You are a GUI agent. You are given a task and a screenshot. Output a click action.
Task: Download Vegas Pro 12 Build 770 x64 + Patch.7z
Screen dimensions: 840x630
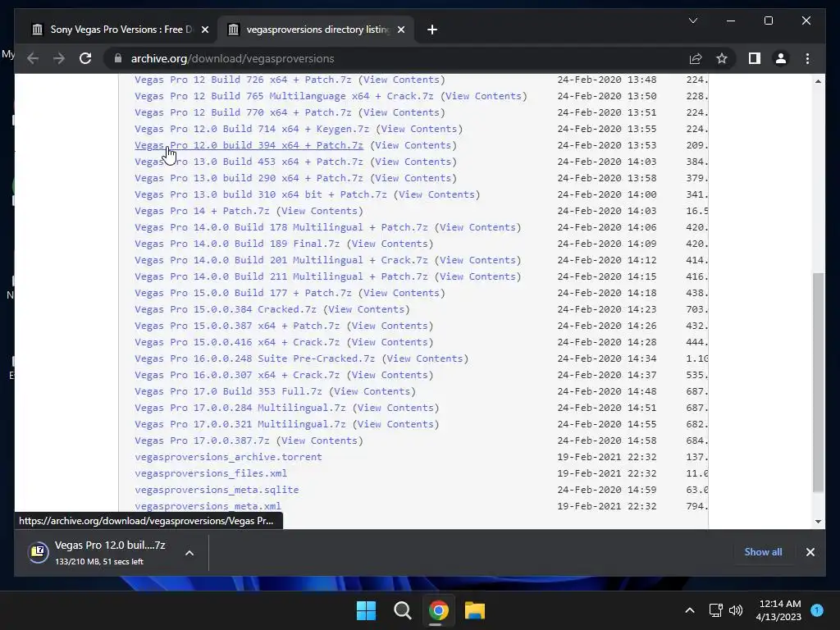coord(243,112)
